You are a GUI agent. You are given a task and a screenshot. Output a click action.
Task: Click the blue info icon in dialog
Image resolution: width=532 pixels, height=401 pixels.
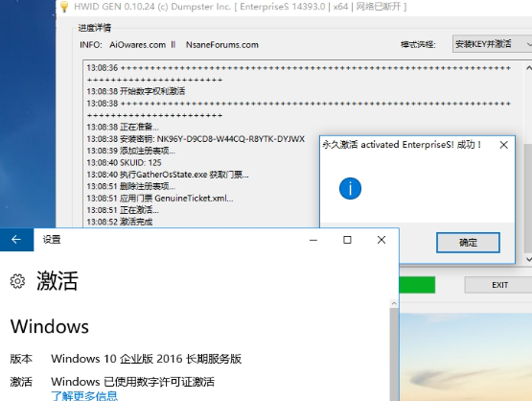point(350,188)
